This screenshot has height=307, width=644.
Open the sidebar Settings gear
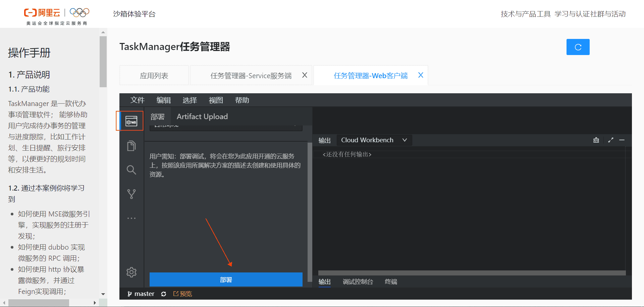[131, 272]
